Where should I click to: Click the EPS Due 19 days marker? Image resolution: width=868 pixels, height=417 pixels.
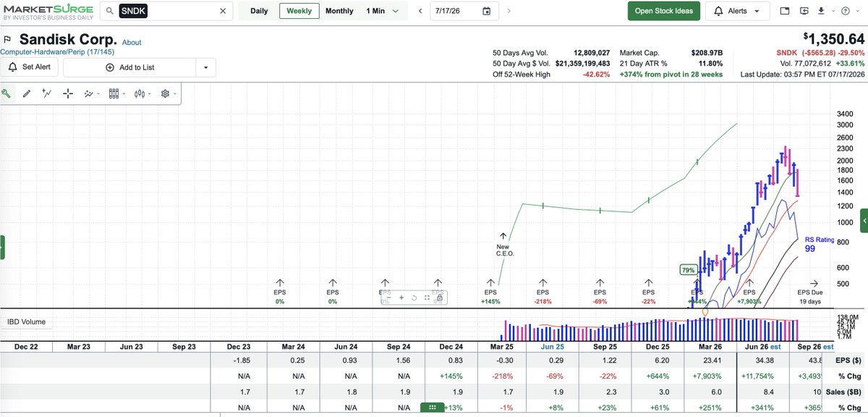click(x=810, y=292)
